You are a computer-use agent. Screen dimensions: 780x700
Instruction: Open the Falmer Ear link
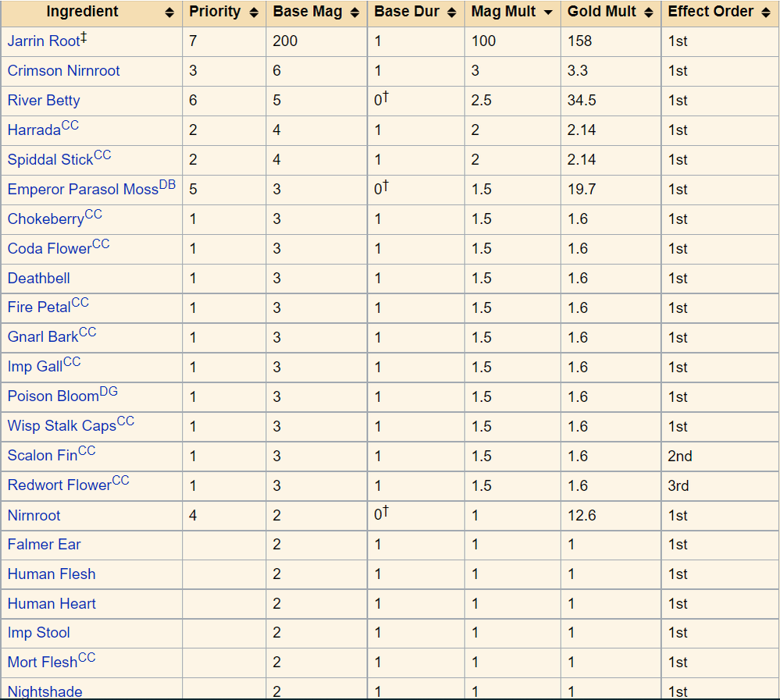(x=44, y=545)
